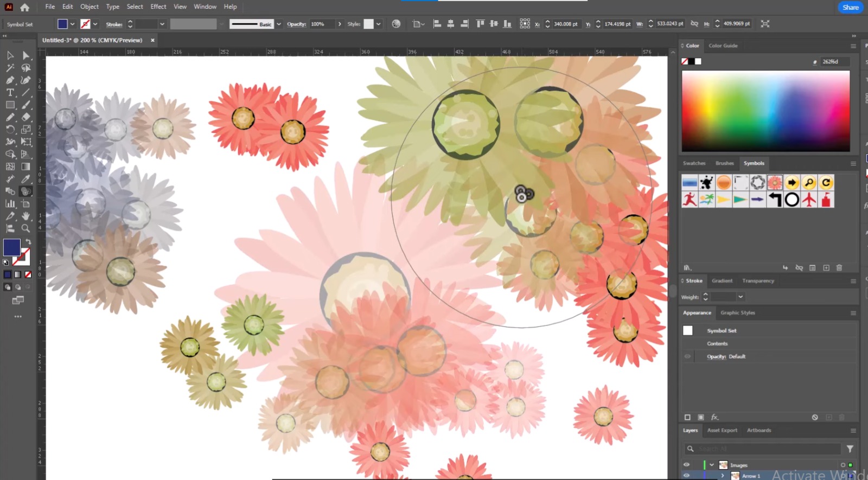Select the Paintbrush tool

click(x=26, y=105)
